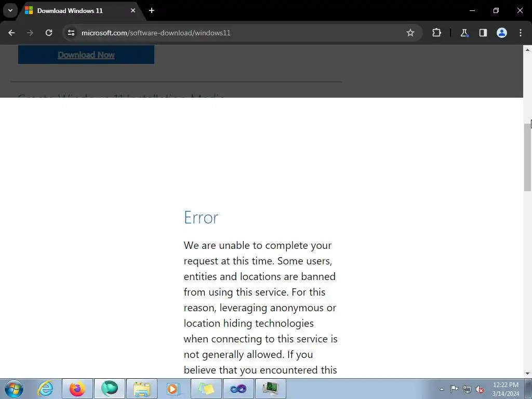The width and height of the screenshot is (532, 399).
Task: Click the scrollbar up arrow
Action: point(528,49)
